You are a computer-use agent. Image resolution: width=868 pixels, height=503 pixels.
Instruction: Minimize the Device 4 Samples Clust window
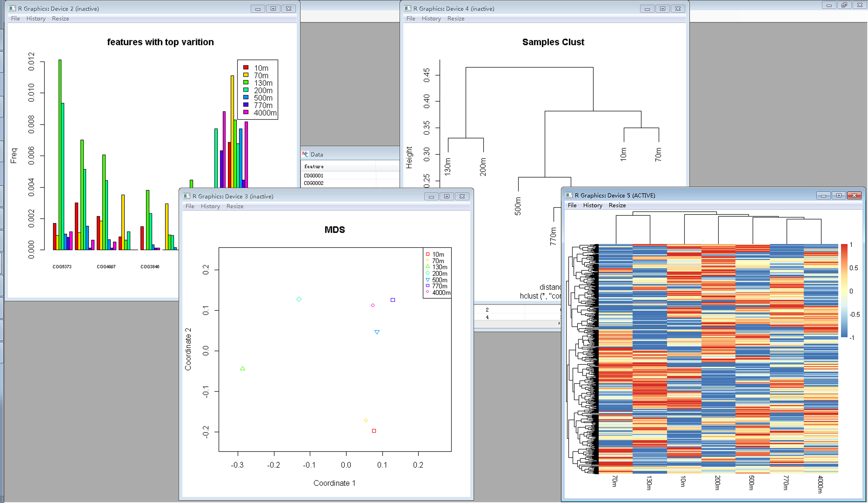coord(647,9)
